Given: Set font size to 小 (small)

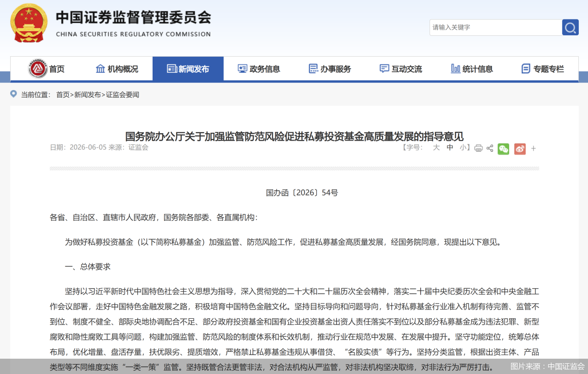Looking at the screenshot, I should tap(463, 148).
